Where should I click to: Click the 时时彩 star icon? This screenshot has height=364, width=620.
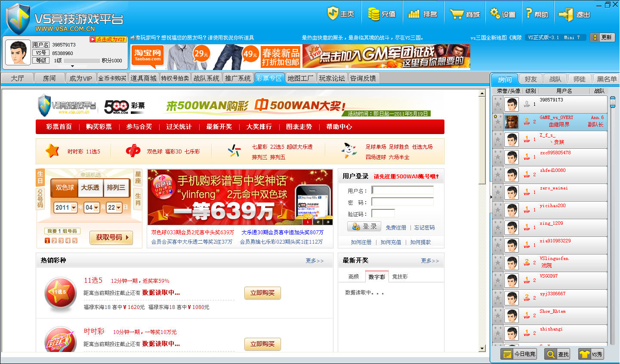point(52,151)
